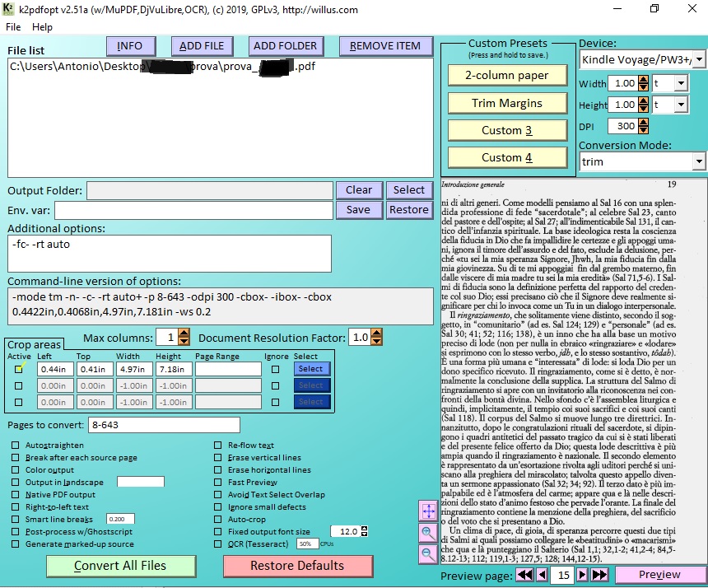Viewport: 708px width, 588px height.
Task: Enable the Autostraighten option
Action: click(16, 445)
